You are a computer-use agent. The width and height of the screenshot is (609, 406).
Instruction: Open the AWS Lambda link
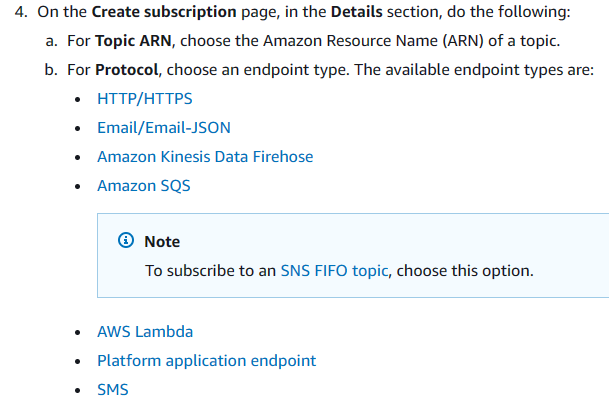(145, 332)
